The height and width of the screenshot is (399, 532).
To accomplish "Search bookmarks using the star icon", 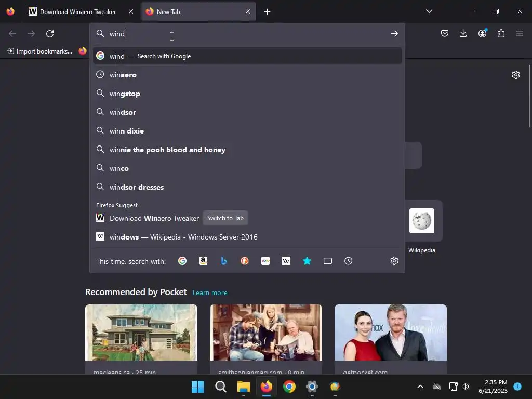I will click(307, 261).
